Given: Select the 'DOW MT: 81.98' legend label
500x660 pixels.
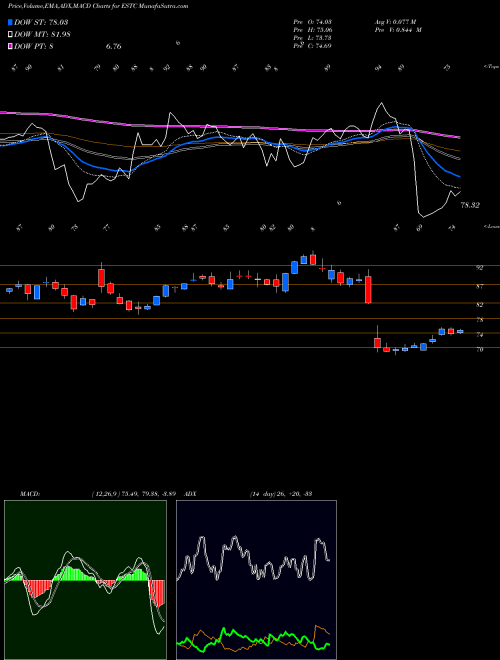Looking at the screenshot, I should [x=42, y=34].
